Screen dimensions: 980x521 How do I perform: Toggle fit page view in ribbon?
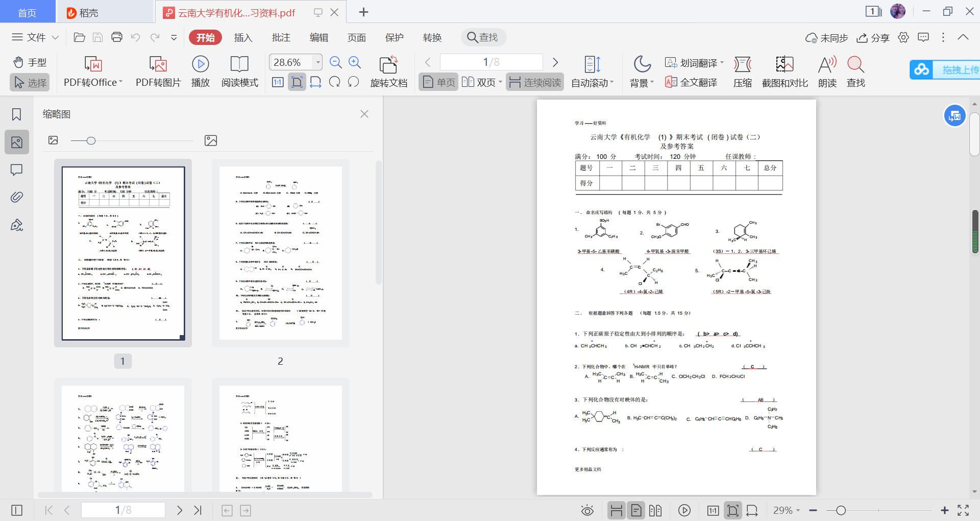pos(297,82)
